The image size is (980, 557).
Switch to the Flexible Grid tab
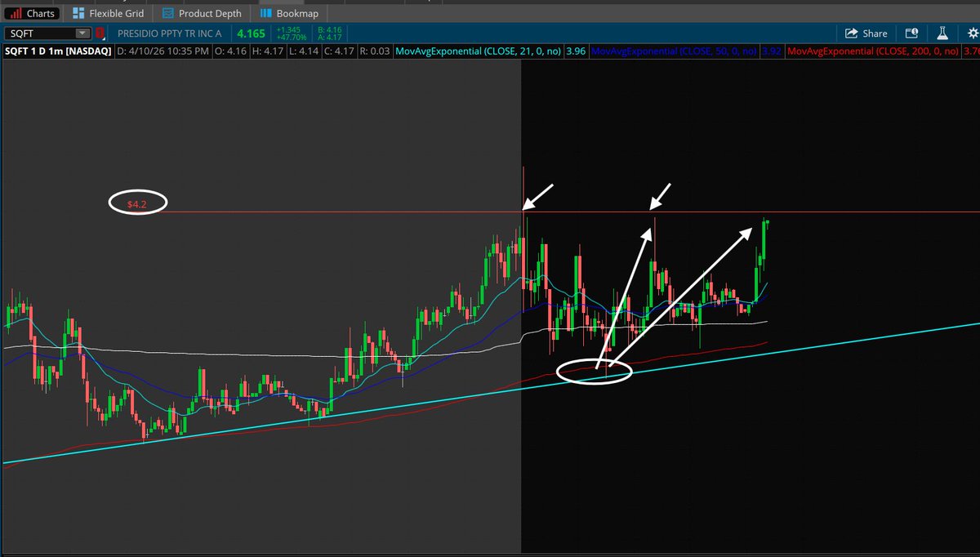pos(109,13)
